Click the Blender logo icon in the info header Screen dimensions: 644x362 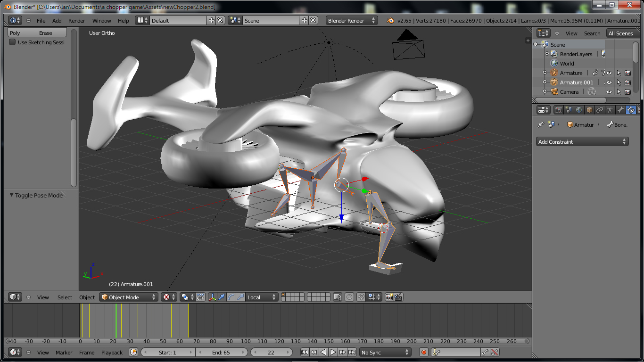pyautogui.click(x=390, y=20)
